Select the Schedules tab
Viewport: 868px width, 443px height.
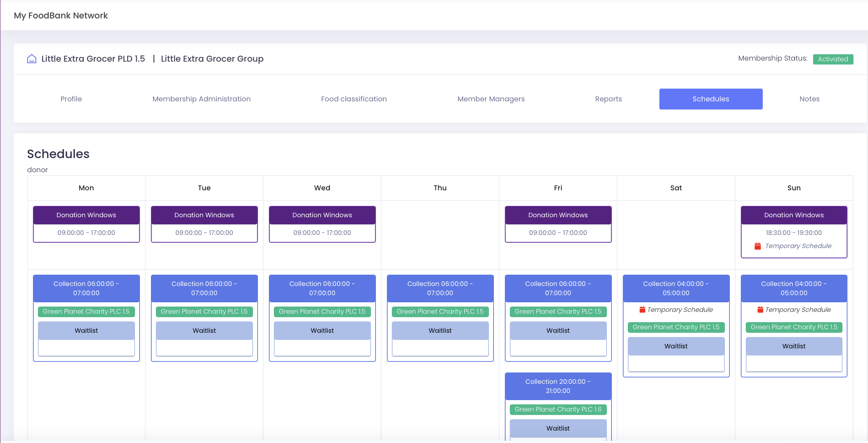[710, 99]
